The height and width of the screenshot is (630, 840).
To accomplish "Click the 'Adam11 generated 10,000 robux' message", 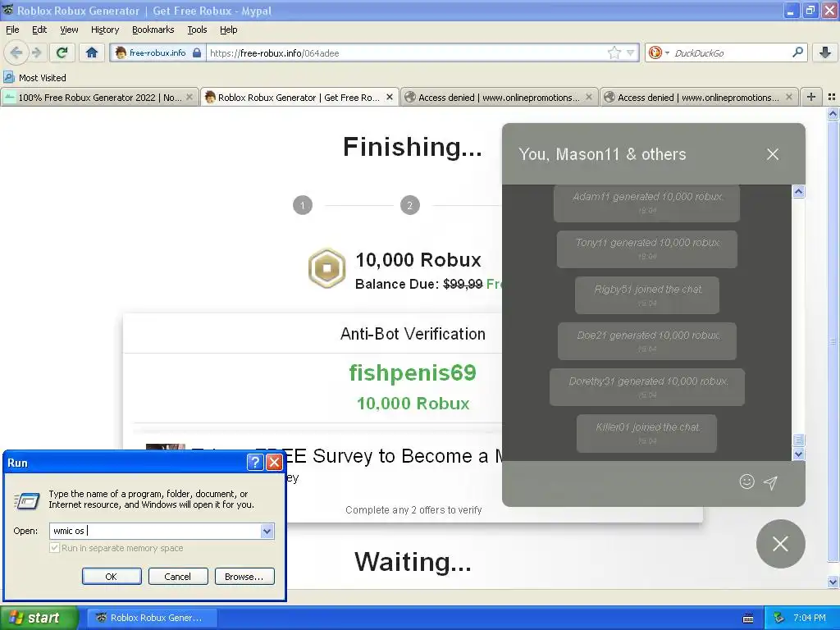I will tap(646, 203).
